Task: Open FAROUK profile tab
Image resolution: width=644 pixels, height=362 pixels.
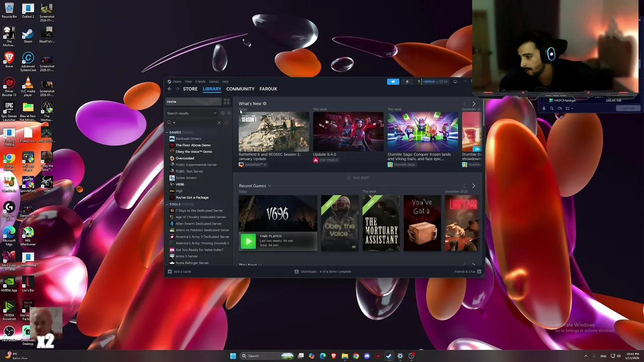Action: (268, 89)
